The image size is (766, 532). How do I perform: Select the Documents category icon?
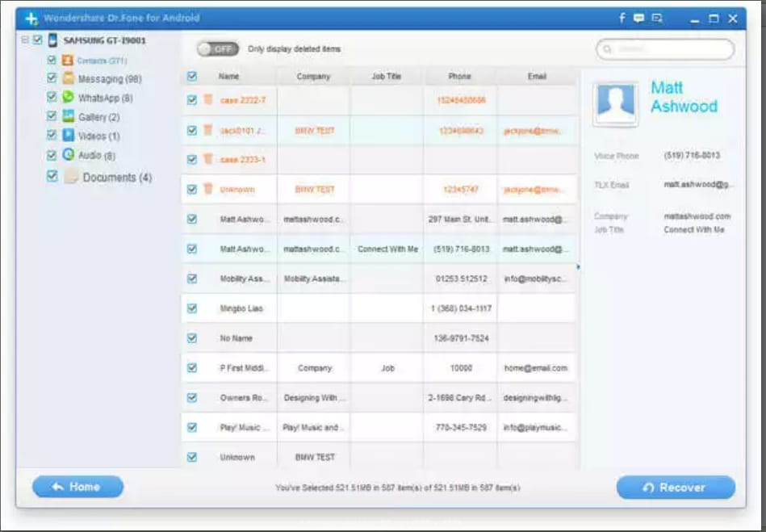pyautogui.click(x=70, y=176)
